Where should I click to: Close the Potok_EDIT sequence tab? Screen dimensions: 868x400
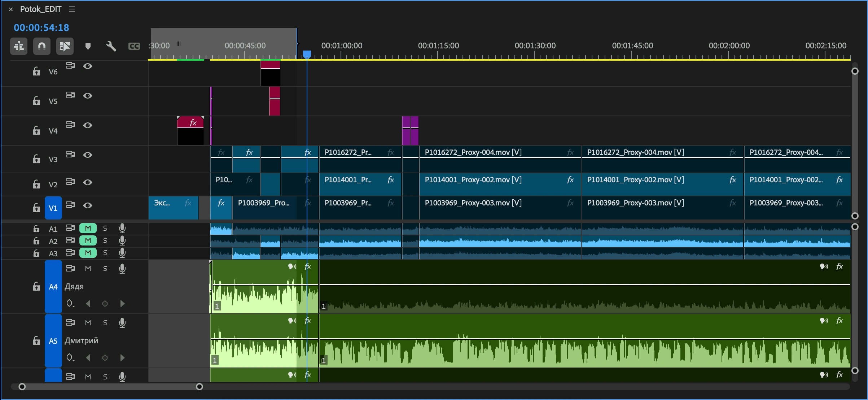(11, 9)
